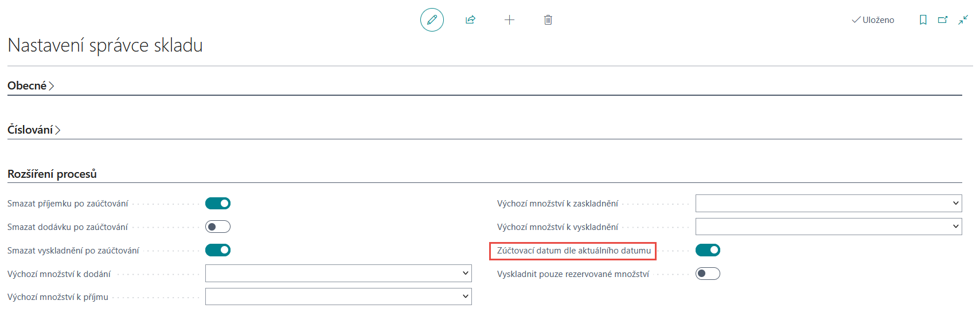Viewport: 980px width, 312px height.
Task: Click the plus icon to create new
Action: coord(509,20)
